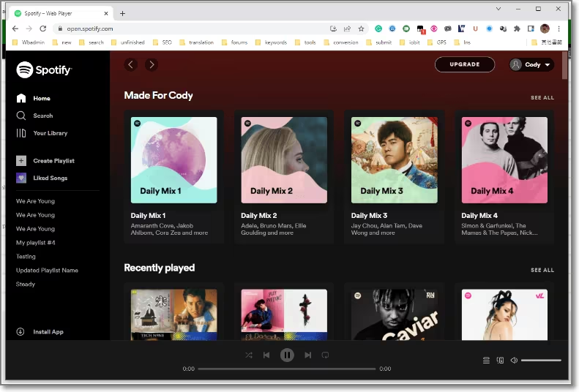
Task: Open the playback queue
Action: click(486, 360)
